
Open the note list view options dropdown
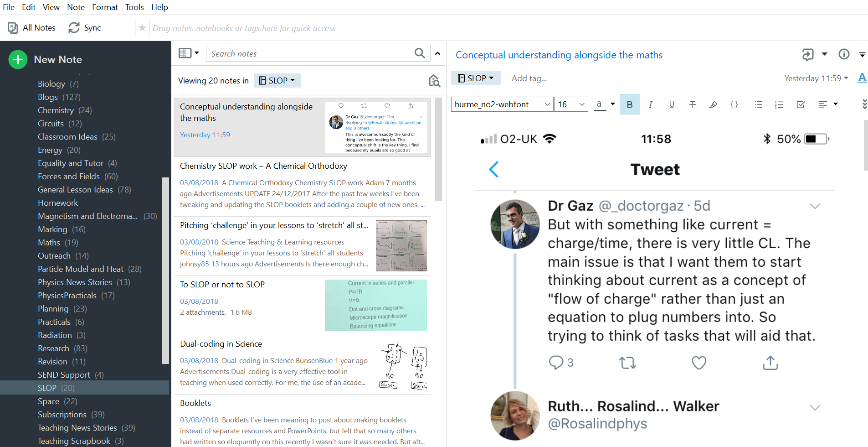tap(189, 53)
